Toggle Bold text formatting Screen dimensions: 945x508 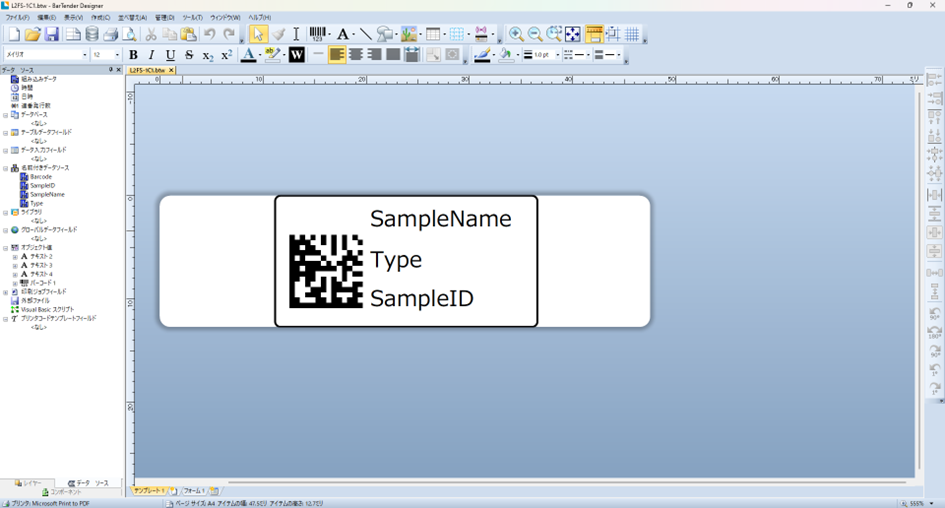point(133,55)
